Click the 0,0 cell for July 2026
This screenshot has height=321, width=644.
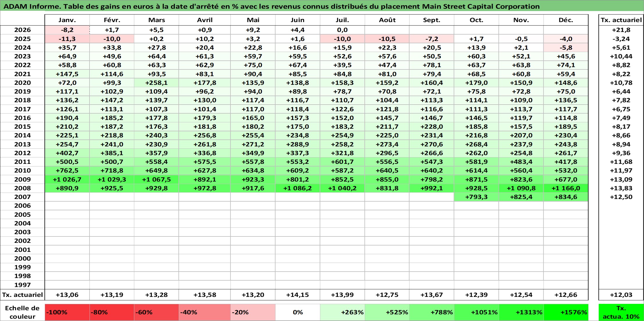[342, 30]
